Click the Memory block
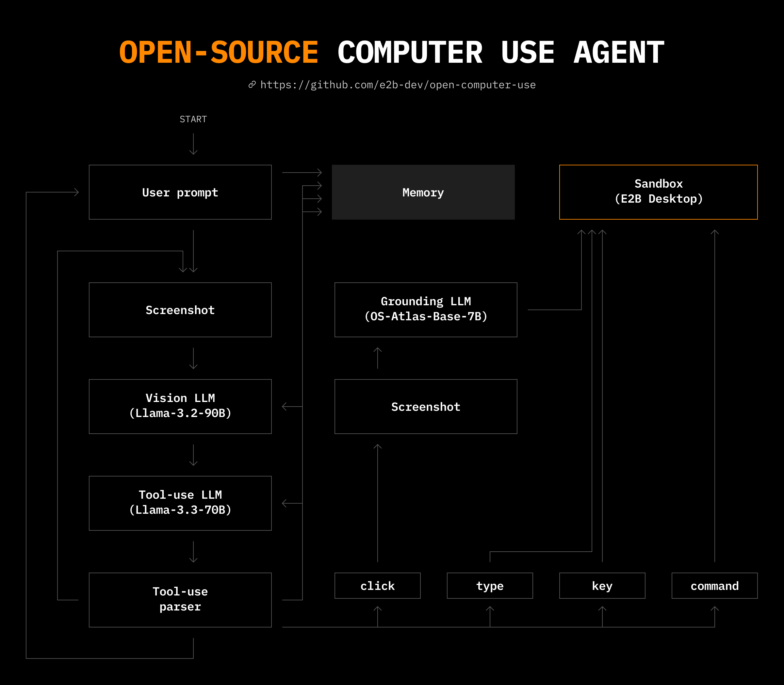This screenshot has height=685, width=784. click(423, 192)
